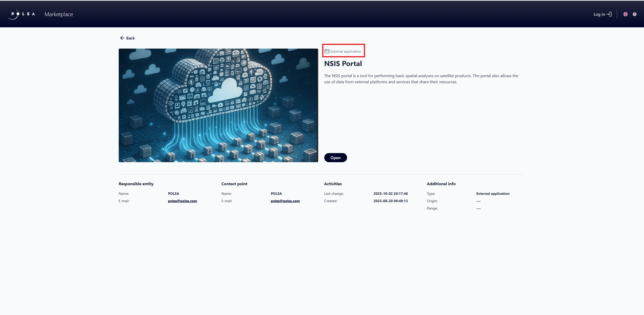
Task: Open the help question mark icon
Action: [634, 14]
